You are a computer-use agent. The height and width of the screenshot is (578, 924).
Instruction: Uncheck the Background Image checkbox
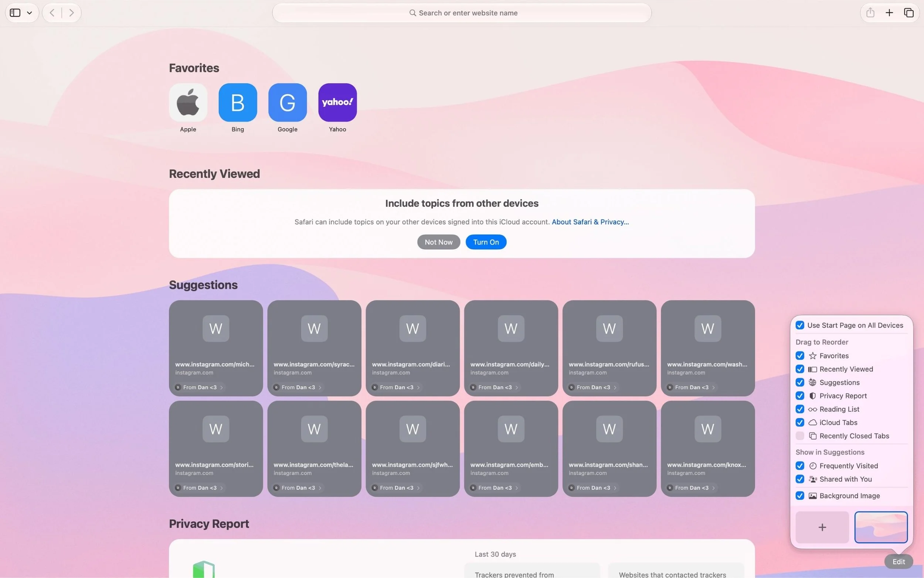click(x=800, y=496)
